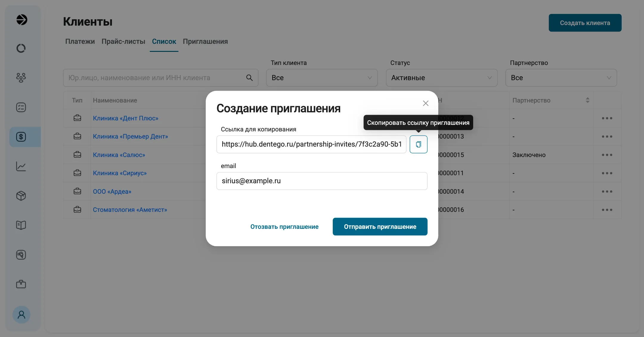The width and height of the screenshot is (644, 337).
Task: Open the dollar finance section in sidebar
Action: click(21, 137)
